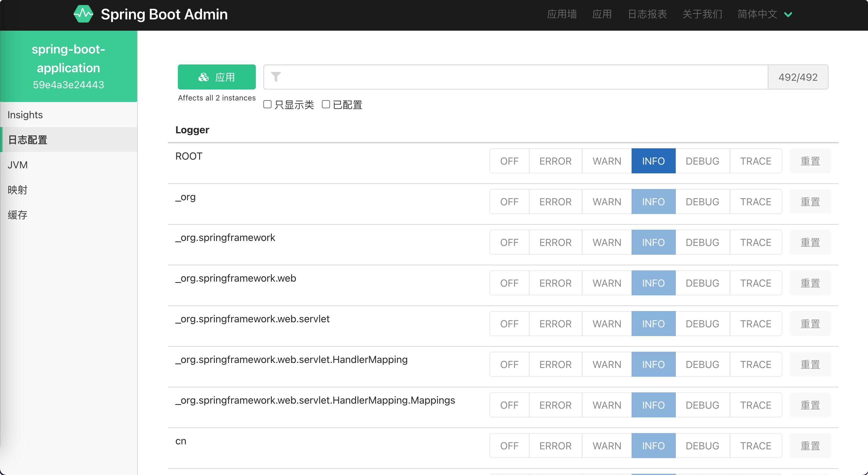
Task: Click the Affects all 2 instances note
Action: pyautogui.click(x=217, y=98)
